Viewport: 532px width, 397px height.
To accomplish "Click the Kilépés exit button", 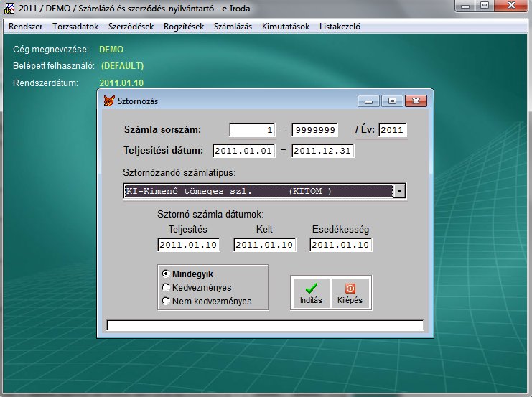I will (x=350, y=293).
